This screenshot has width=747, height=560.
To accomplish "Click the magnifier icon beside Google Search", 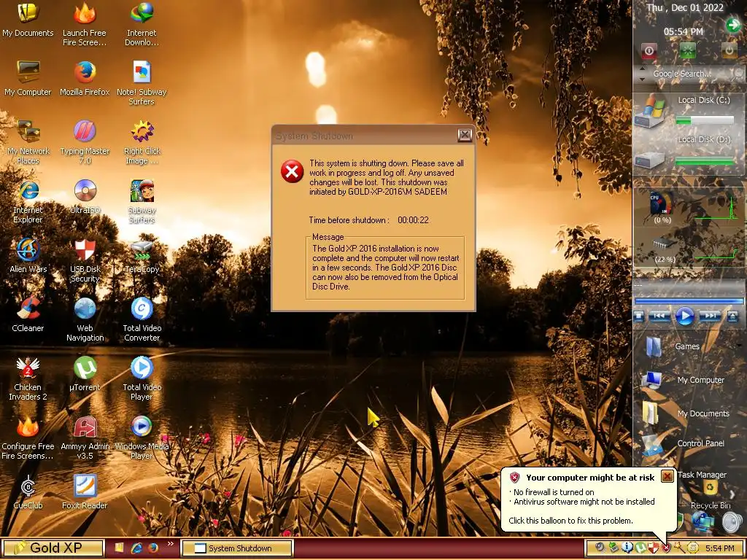I will pos(738,74).
